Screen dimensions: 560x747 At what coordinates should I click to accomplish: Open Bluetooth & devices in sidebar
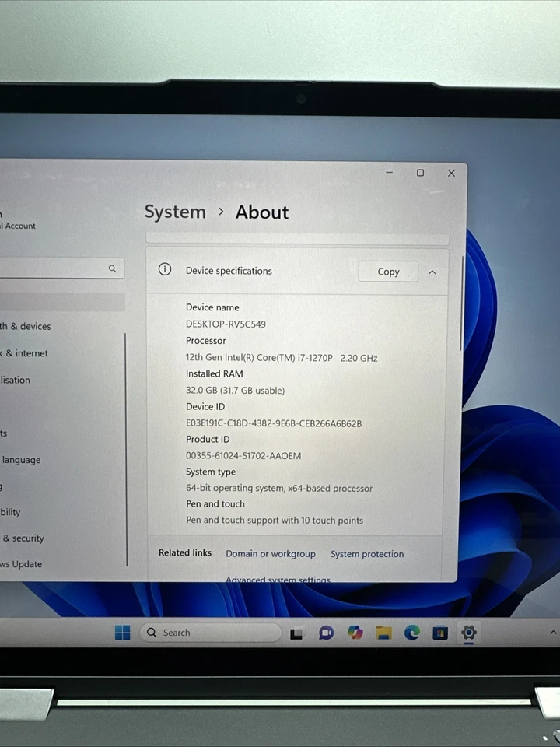[x=25, y=326]
